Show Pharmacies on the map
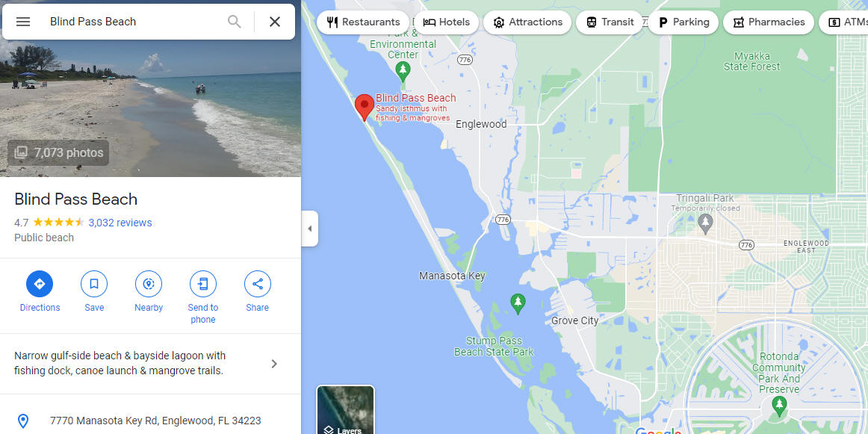The width and height of the screenshot is (868, 434). pyautogui.click(x=769, y=22)
